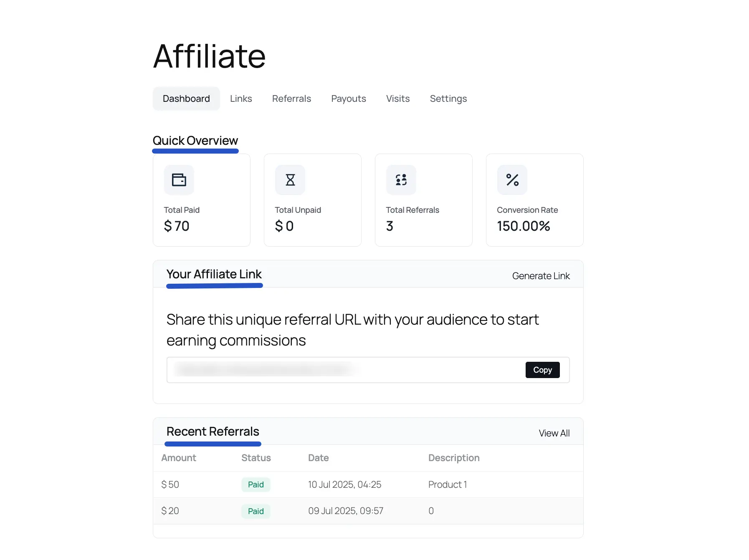Click the Paid badge on the $20 referral

click(x=256, y=511)
